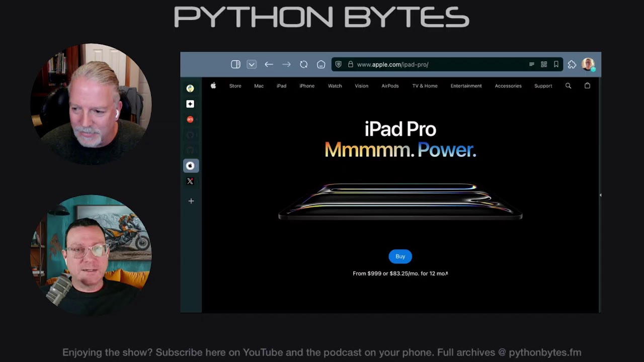Open the browser home page

321,64
